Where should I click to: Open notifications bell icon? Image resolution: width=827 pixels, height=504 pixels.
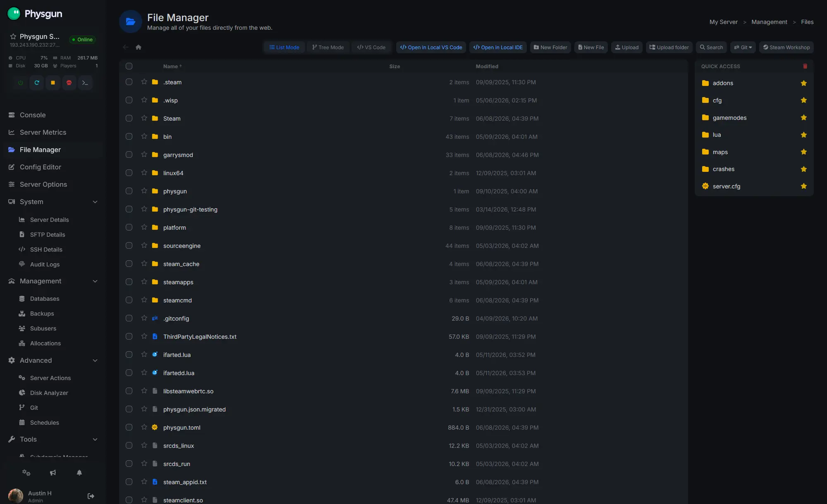tap(79, 473)
